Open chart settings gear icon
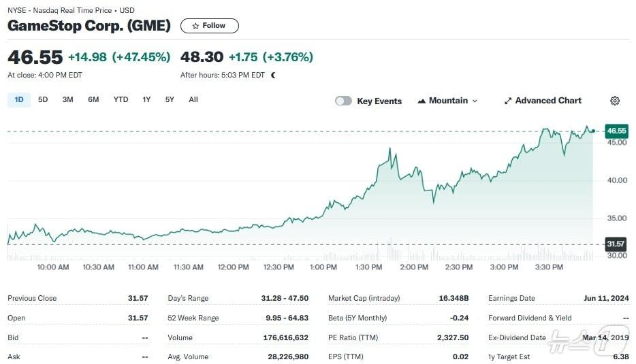Image resolution: width=636 pixels, height=364 pixels. coord(615,101)
